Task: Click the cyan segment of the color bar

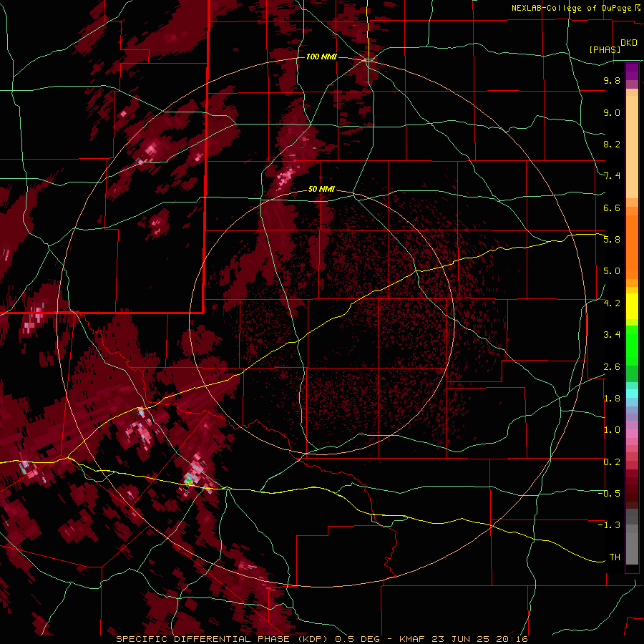Action: tap(632, 394)
